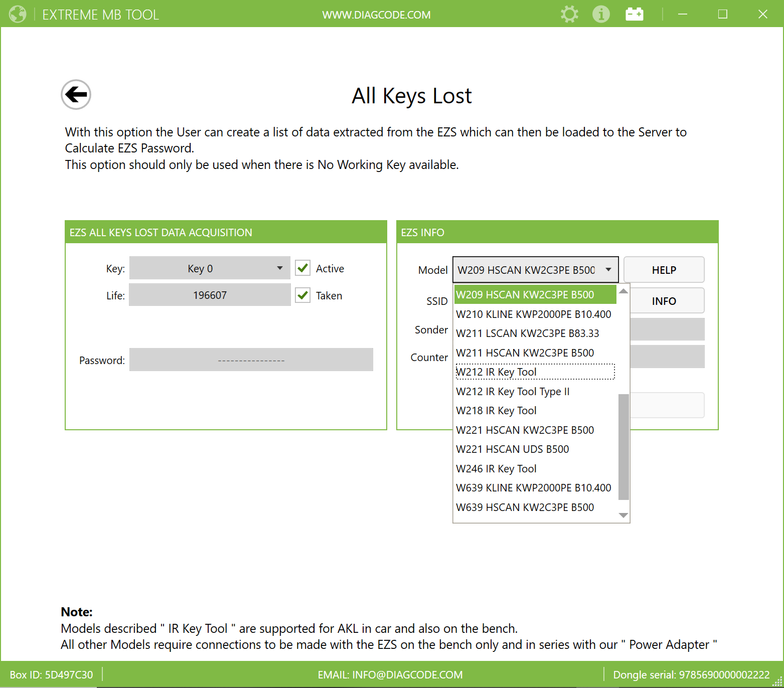Click EZS ALL KEYS LOST DATA ACQUISITION header
784x688 pixels.
point(226,232)
